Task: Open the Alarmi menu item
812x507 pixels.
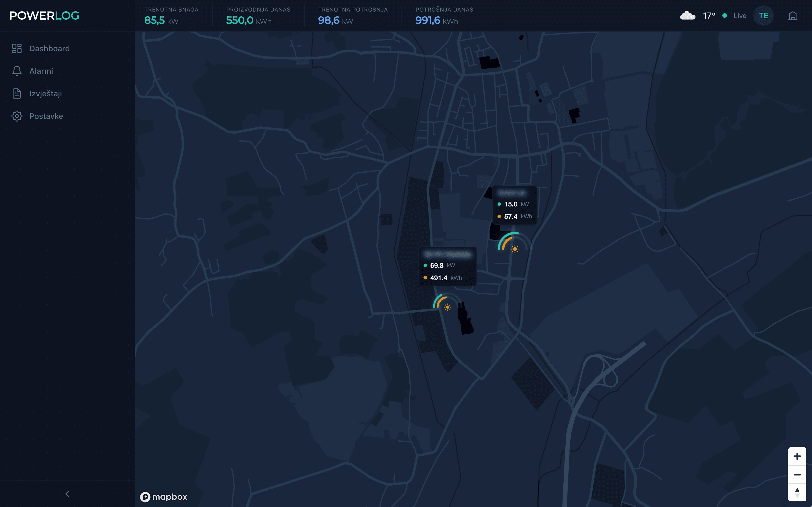Action: coord(41,71)
